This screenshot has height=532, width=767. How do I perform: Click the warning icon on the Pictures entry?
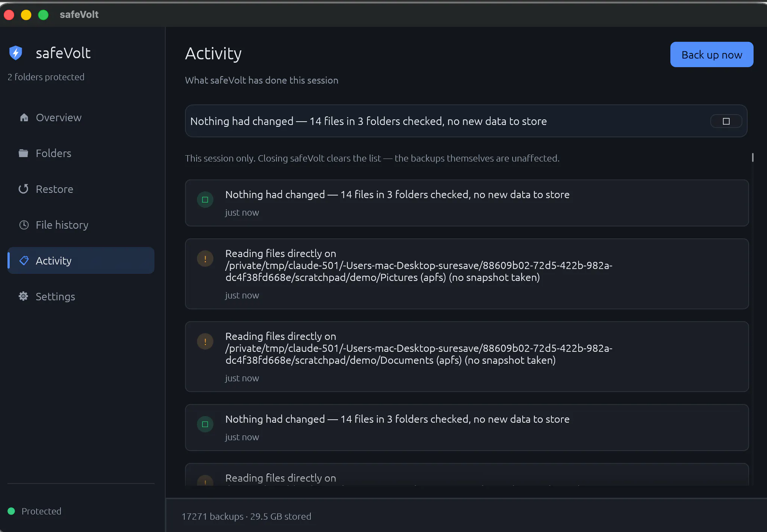pyautogui.click(x=205, y=259)
